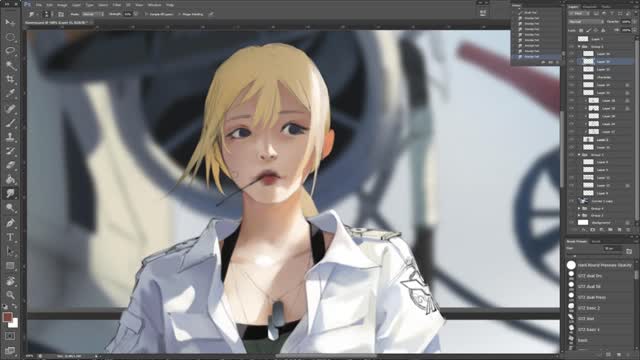Select the Elliptical Marquee tool

click(x=10, y=37)
